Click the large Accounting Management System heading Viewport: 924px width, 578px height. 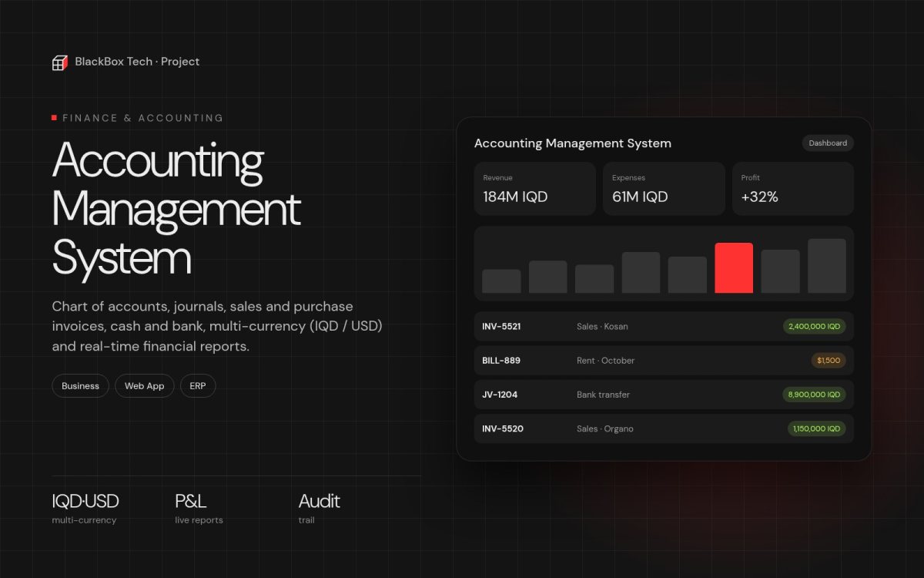click(x=176, y=208)
